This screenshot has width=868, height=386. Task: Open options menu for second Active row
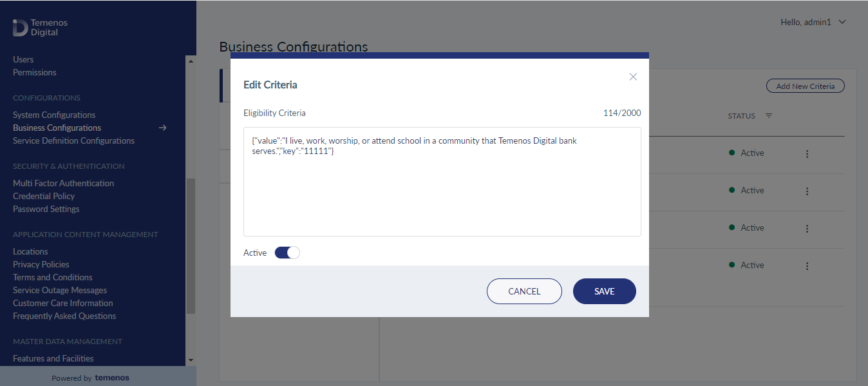[807, 191]
